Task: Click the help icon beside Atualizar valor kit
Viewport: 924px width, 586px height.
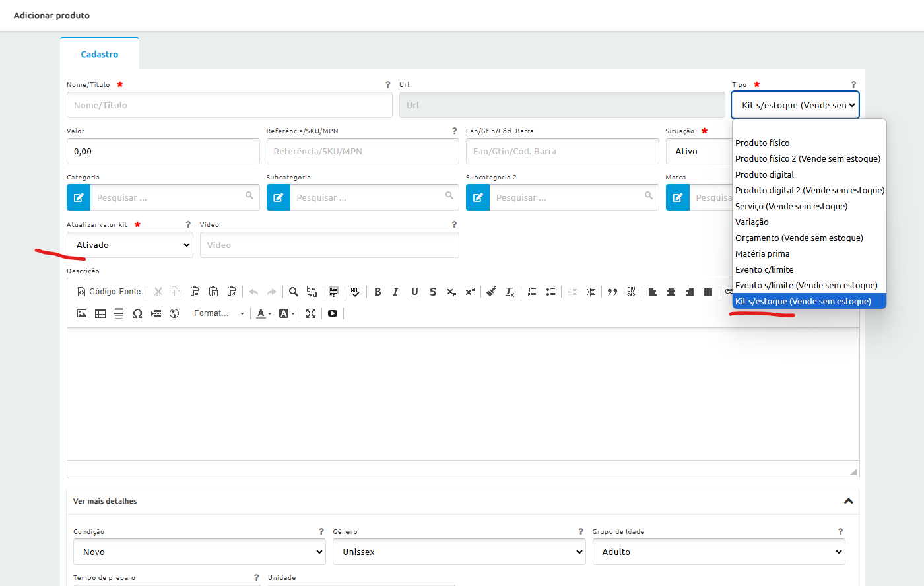Action: 188,224
